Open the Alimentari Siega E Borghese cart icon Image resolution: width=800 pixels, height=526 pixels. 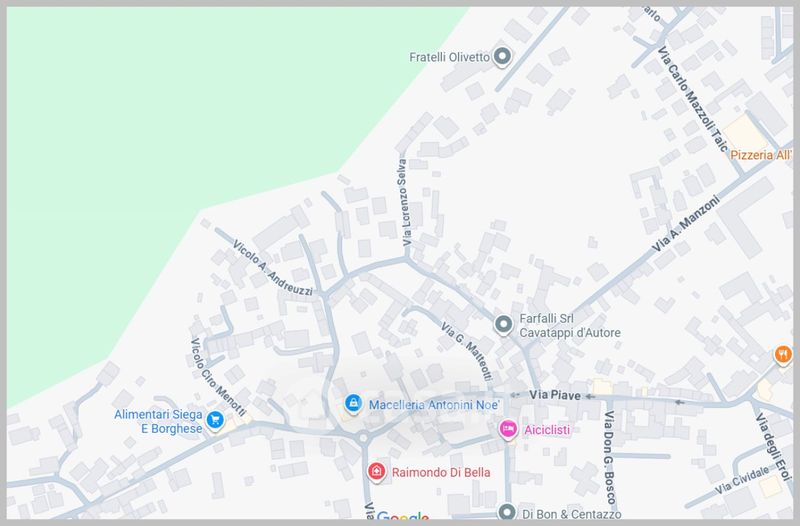213,416
